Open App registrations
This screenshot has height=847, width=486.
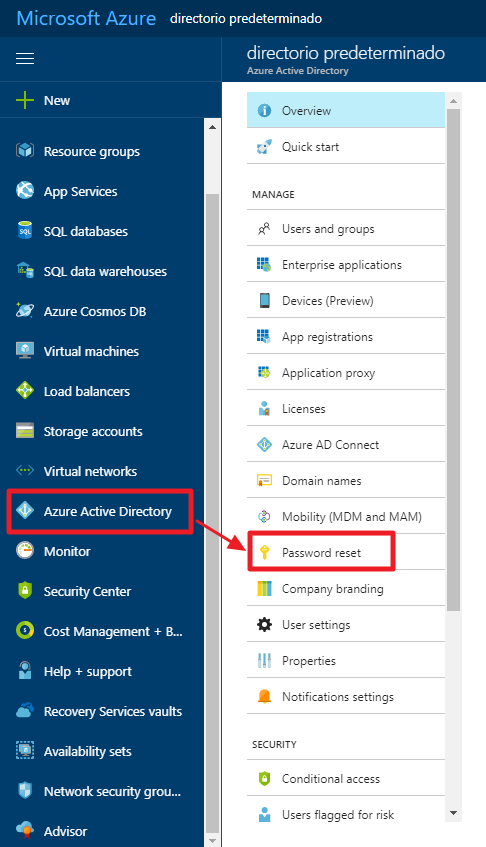pyautogui.click(x=346, y=337)
